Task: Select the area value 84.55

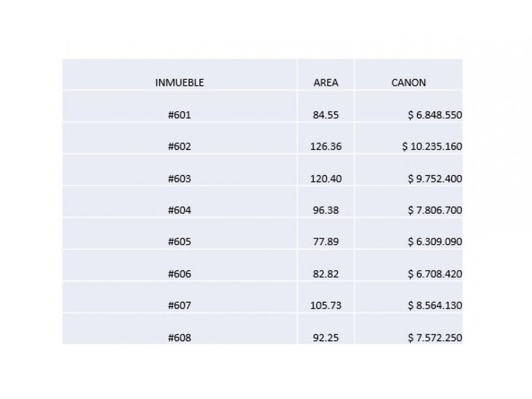Action: pyautogui.click(x=326, y=115)
